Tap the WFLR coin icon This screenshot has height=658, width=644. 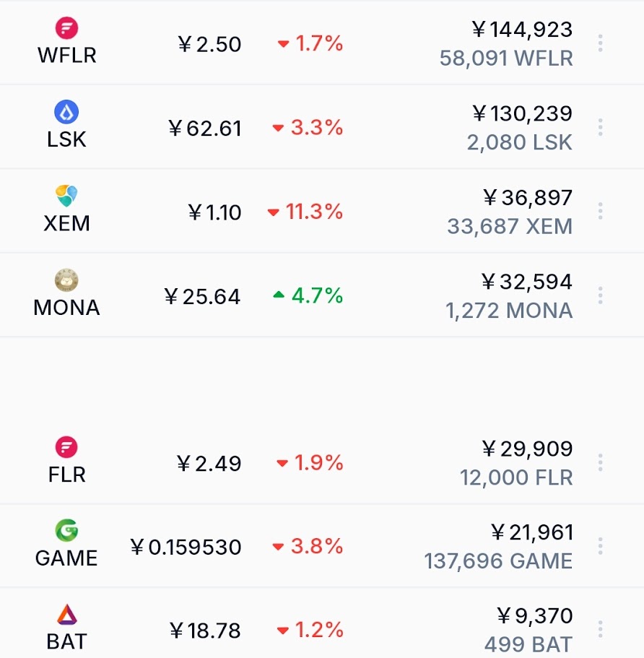pyautogui.click(x=66, y=28)
